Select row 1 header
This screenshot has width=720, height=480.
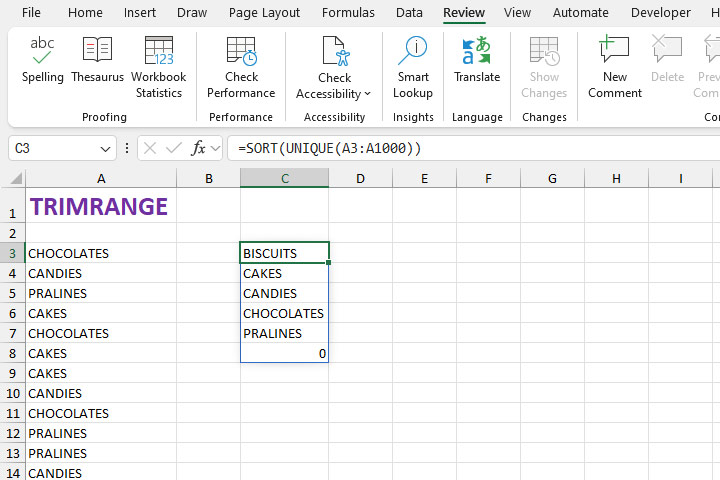coord(12,205)
